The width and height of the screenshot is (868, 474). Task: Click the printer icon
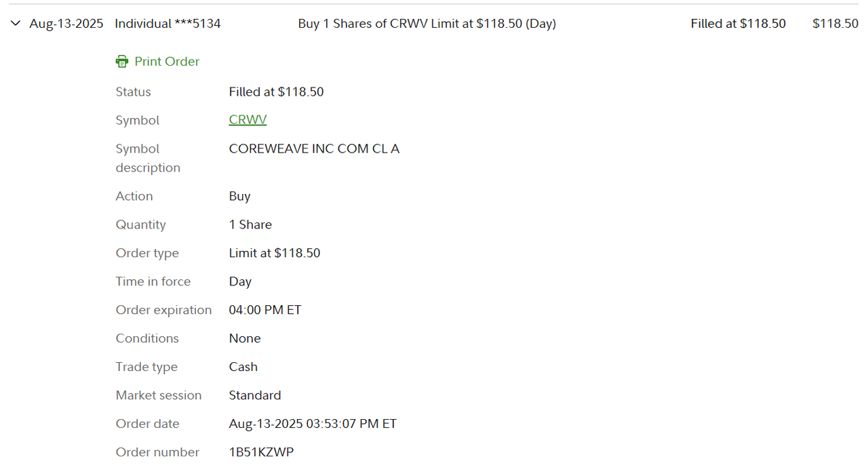pos(122,62)
